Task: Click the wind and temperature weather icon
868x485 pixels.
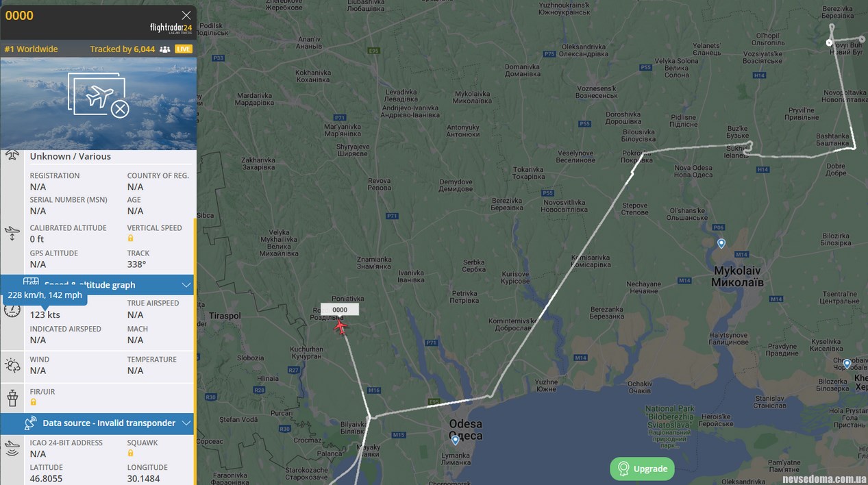Action: tap(12, 365)
